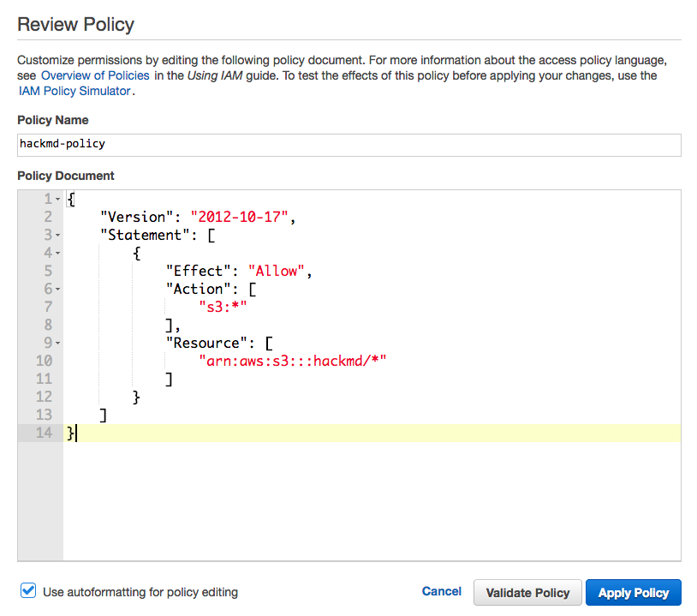Click the "Allow" effect value
Screen dimensions: 697x616
tap(276, 271)
